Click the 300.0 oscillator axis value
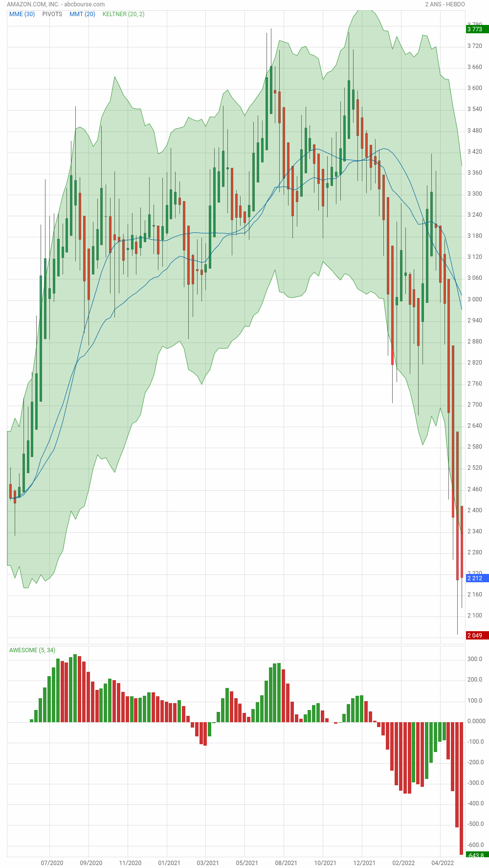Viewport: 489px width, 868px height. tap(475, 659)
